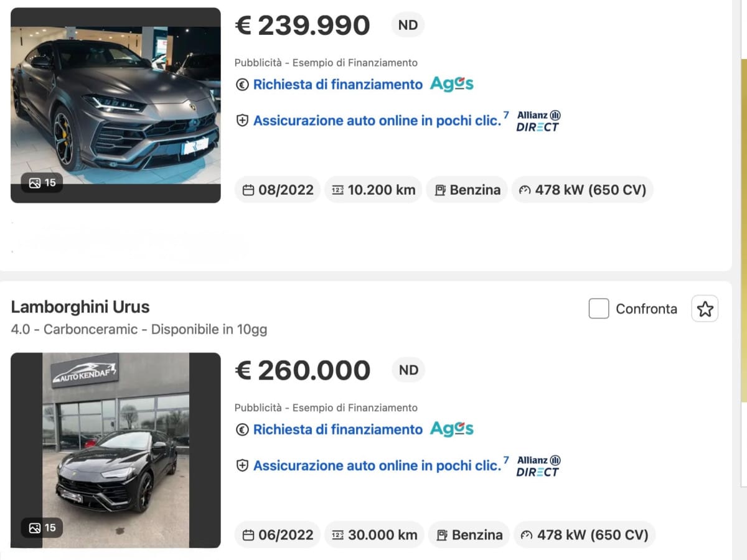Open photo gallery icon on black Urus
The width and height of the screenshot is (747, 560).
(x=35, y=528)
